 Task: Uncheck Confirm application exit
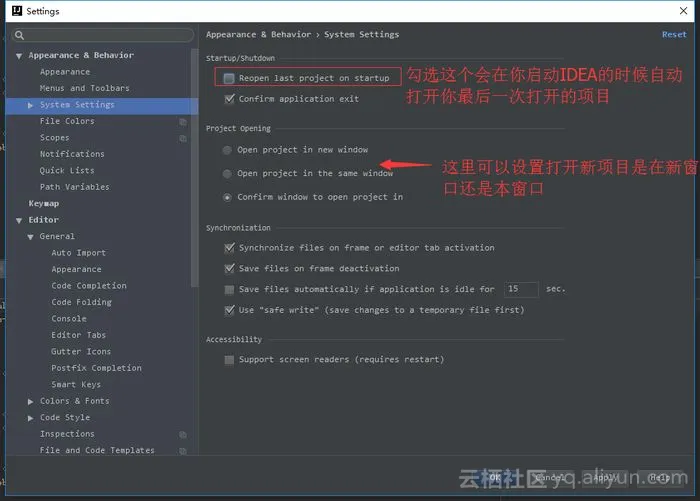(229, 99)
